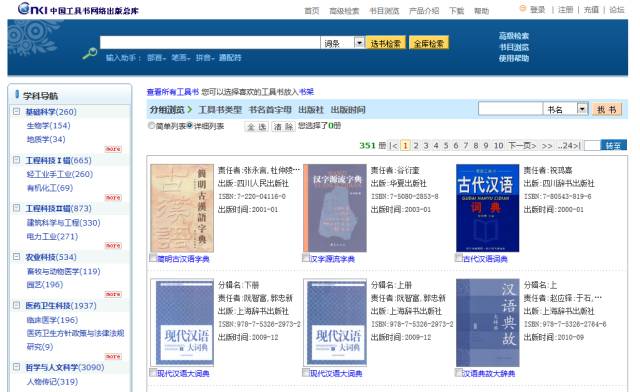Click the magnifying glass search icon
Screen dimensions: 640x392
[89, 53]
